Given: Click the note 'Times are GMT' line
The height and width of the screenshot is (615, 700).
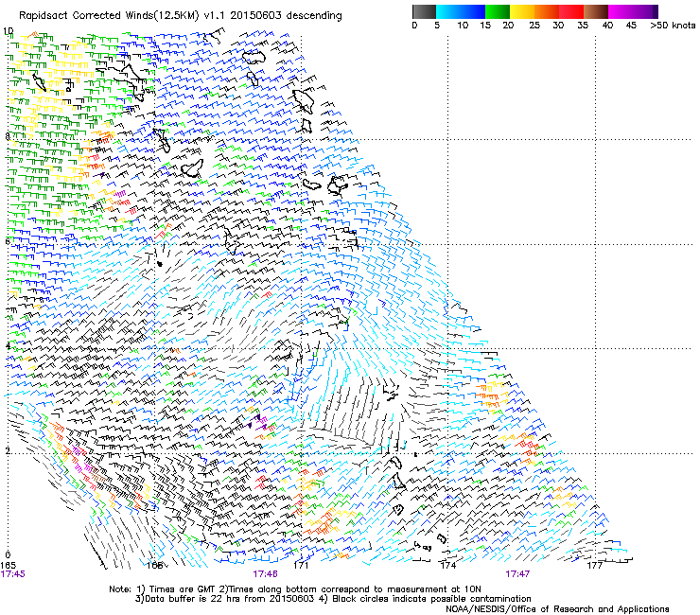Looking at the screenshot, I should click(295, 589).
